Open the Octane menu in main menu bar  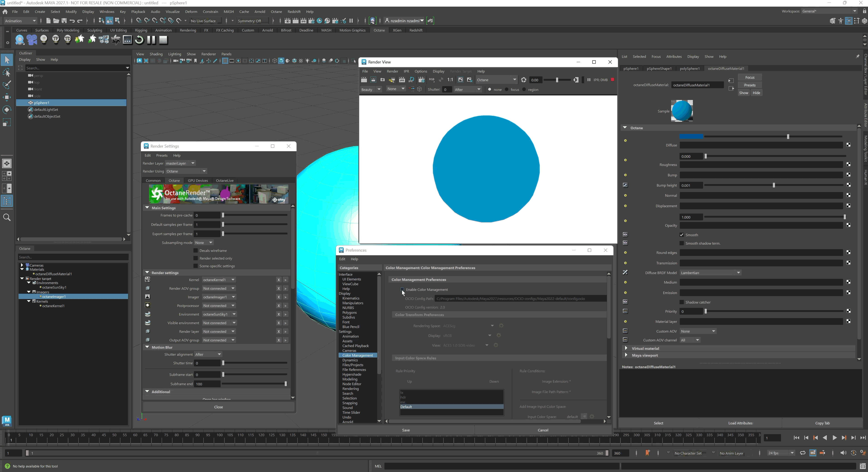(276, 12)
